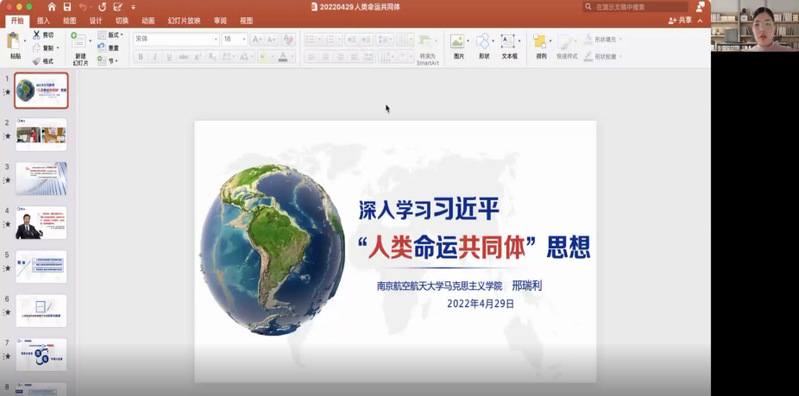The height and width of the screenshot is (396, 799).
Task: Open the Arrange (排列) dropdown arrow
Action: (x=550, y=41)
